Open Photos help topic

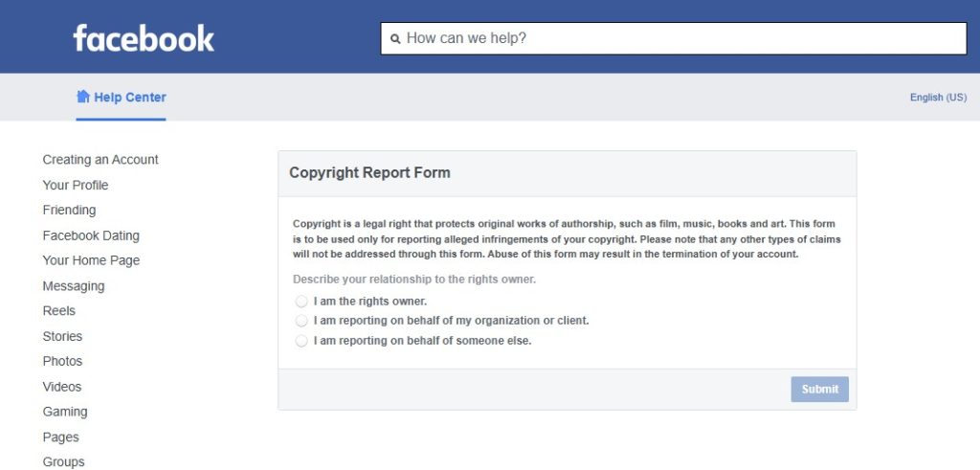point(62,361)
